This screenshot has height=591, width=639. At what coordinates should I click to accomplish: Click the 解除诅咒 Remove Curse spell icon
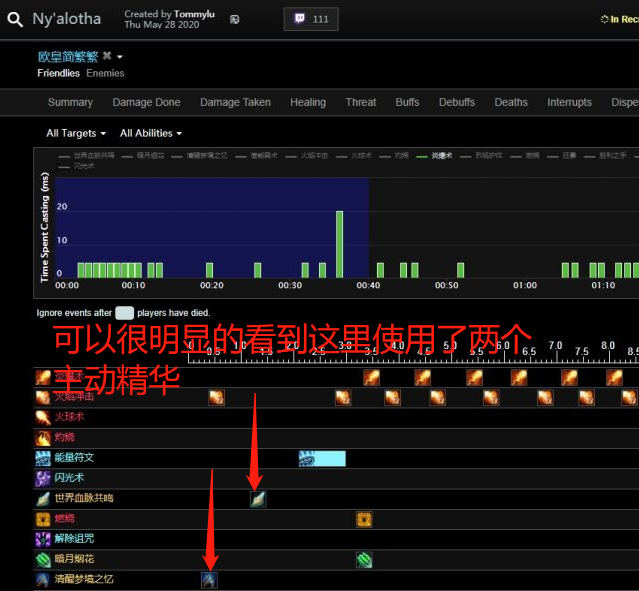coord(43,540)
